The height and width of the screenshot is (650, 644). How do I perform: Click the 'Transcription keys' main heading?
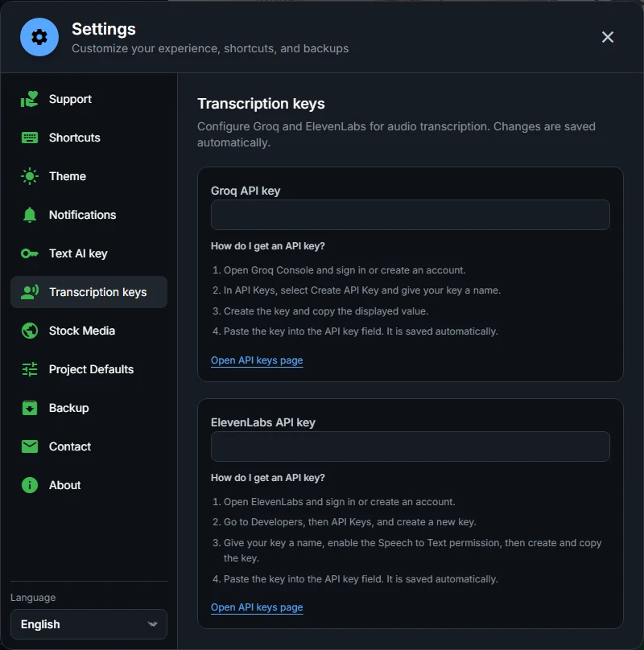point(261,104)
